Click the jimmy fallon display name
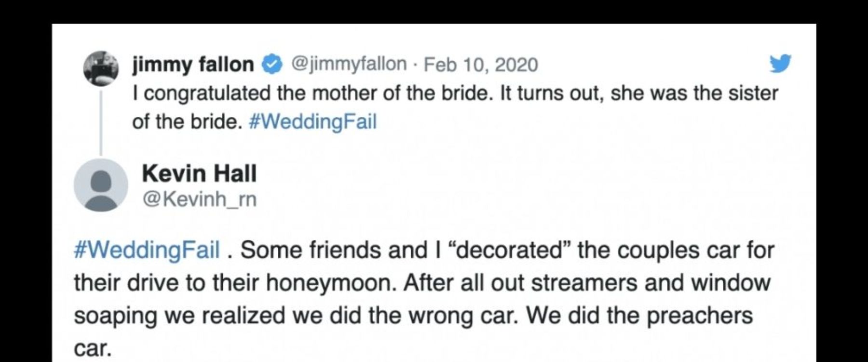 coord(193,64)
